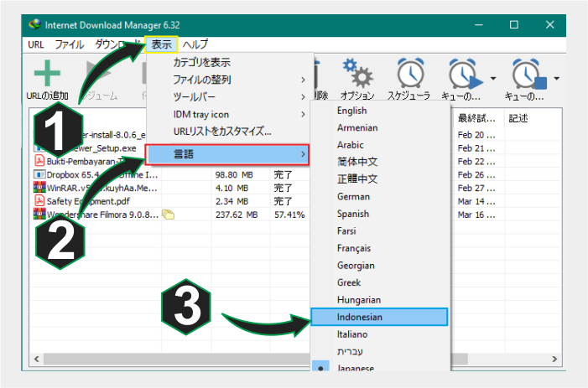Choose URLリストをカスタマイズ... entry
Screen dimensions: 588x388
229,132
